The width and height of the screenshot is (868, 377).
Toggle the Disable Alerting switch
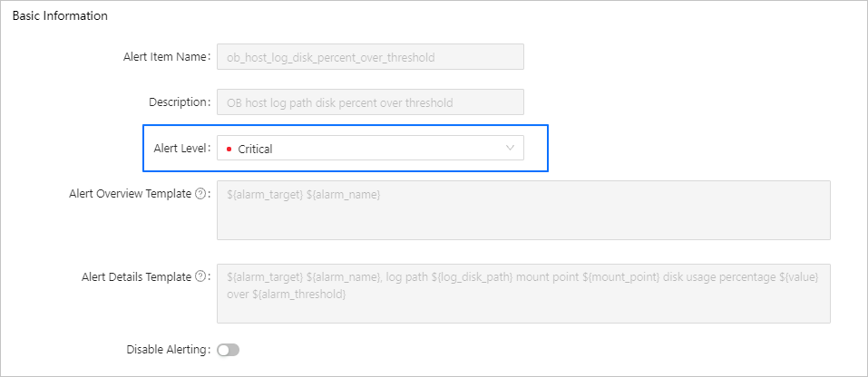coord(228,350)
